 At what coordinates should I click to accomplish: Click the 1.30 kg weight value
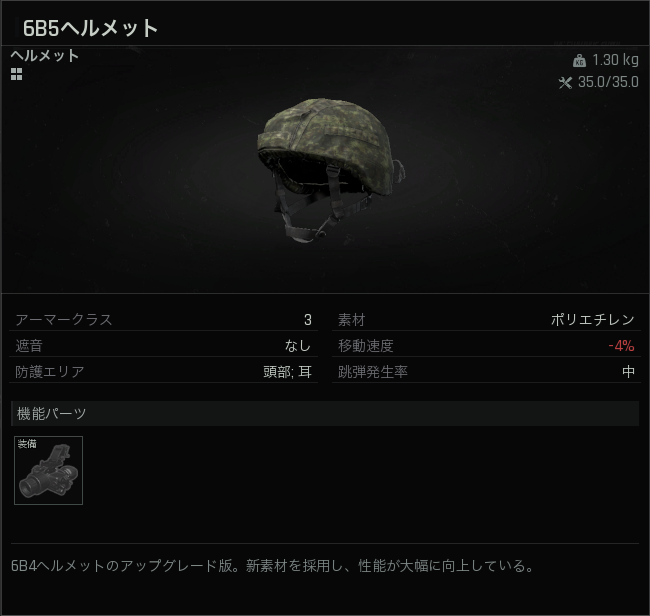pos(615,60)
